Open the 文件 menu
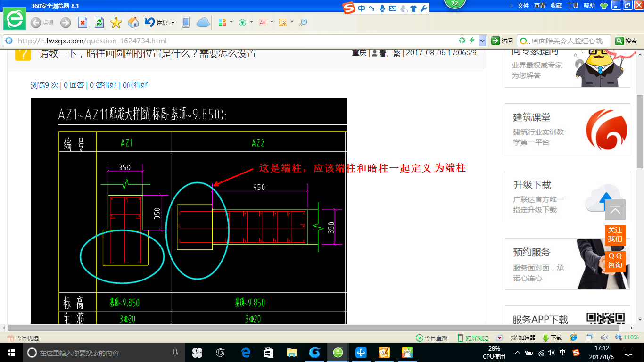Screen dimensions: 644x362 pos(523,6)
